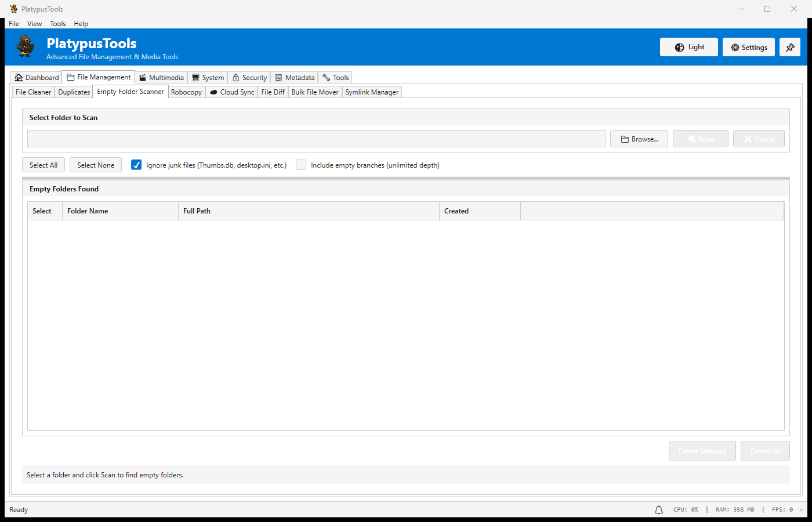Viewport: 812px width, 522px height.
Task: Open the Tools menu in menu bar
Action: 57,24
